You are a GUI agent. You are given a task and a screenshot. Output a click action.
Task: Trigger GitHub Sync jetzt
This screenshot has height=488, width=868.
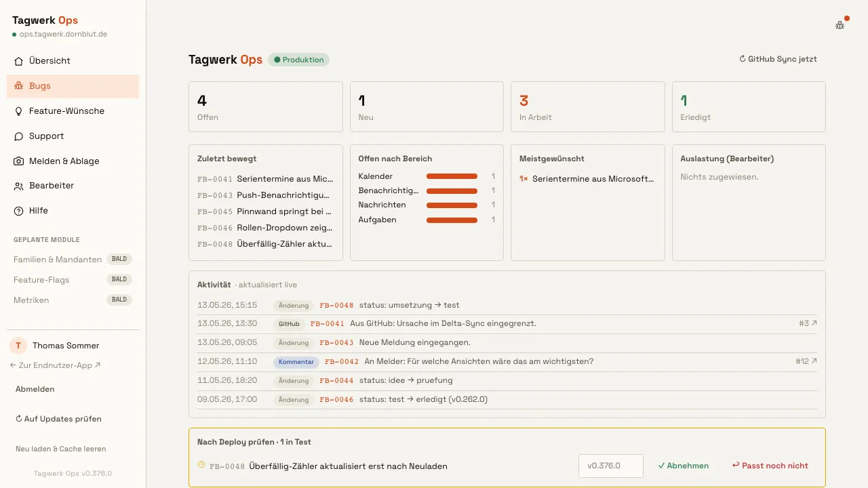[778, 59]
